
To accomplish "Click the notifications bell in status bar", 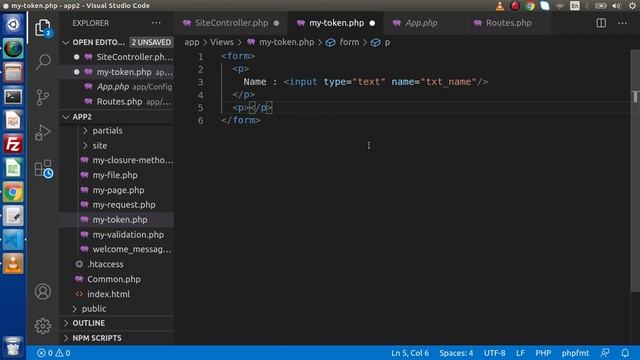I will 625,353.
